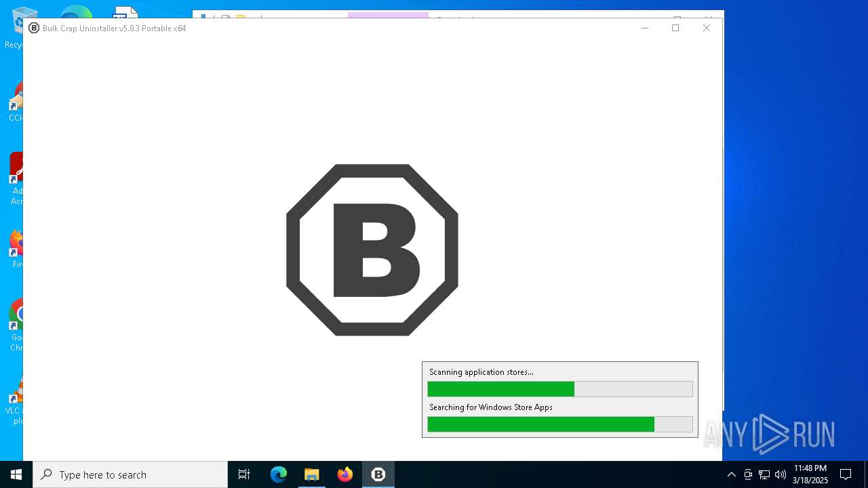Viewport: 868px width, 488px height.
Task: Open the clock showing 11:48 PM
Action: (x=810, y=474)
